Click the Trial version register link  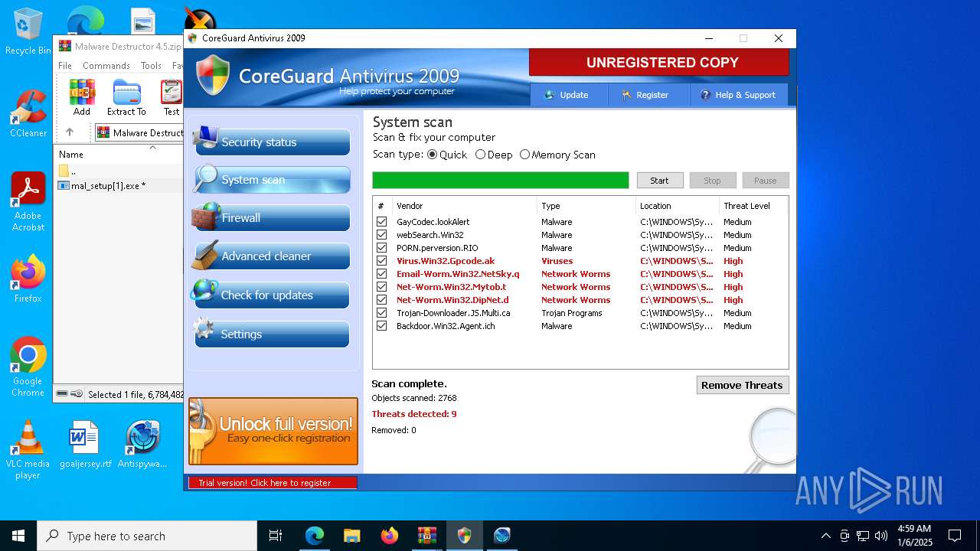[273, 483]
